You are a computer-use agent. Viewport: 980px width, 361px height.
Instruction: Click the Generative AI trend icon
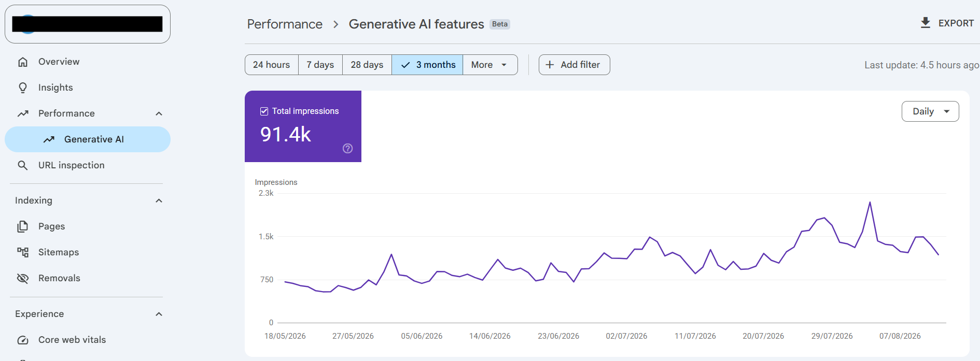49,139
